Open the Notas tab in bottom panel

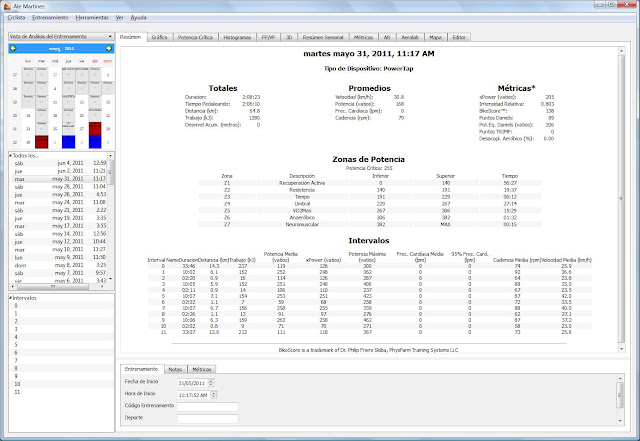pyautogui.click(x=175, y=369)
